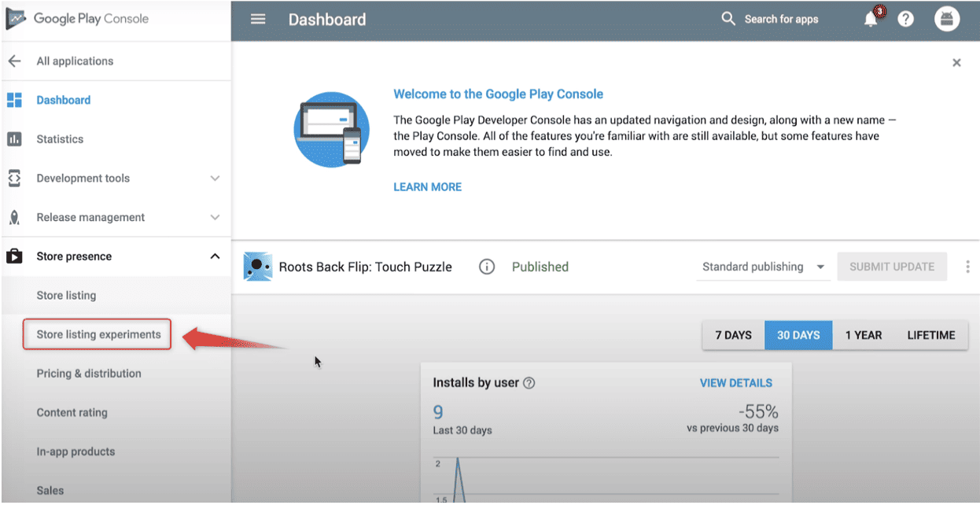Image resolution: width=980 pixels, height=505 pixels.
Task: Open In-app products page
Action: pyautogui.click(x=76, y=452)
